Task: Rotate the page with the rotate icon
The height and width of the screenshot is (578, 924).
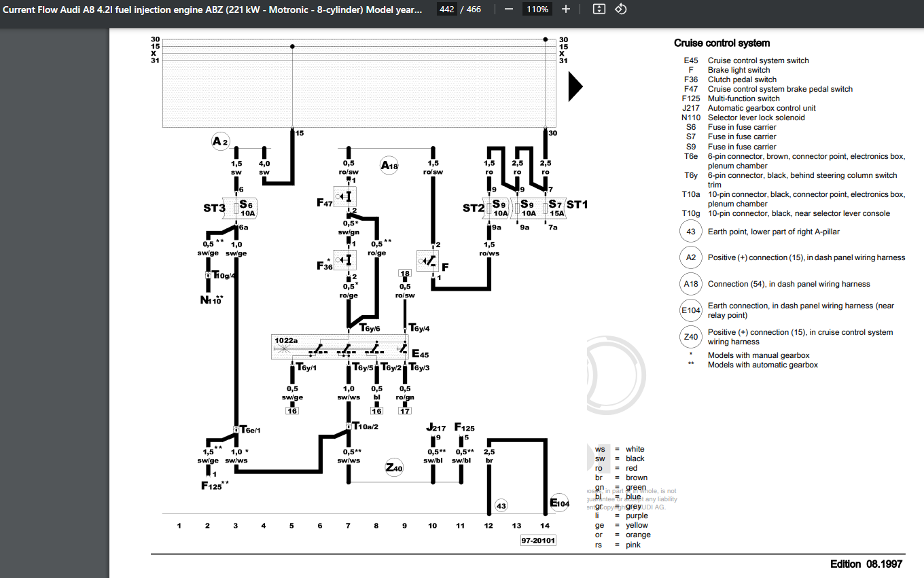Action: 620,9
